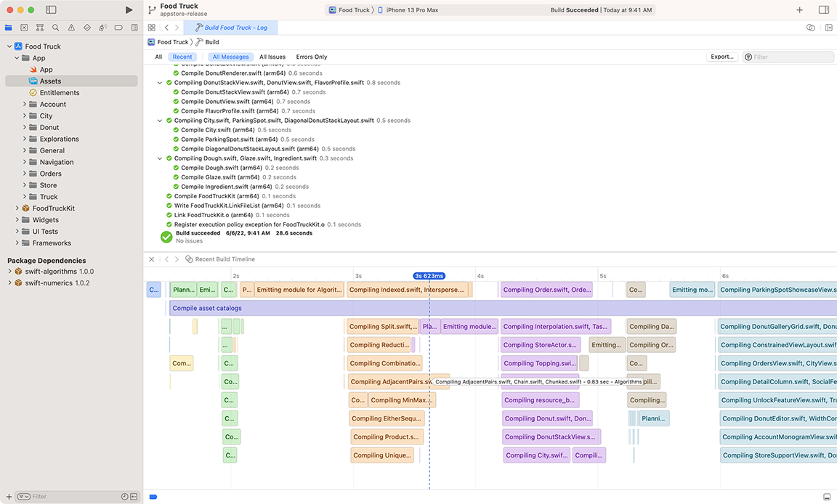Click the related items grid icon
The image size is (837, 504).
[152, 28]
